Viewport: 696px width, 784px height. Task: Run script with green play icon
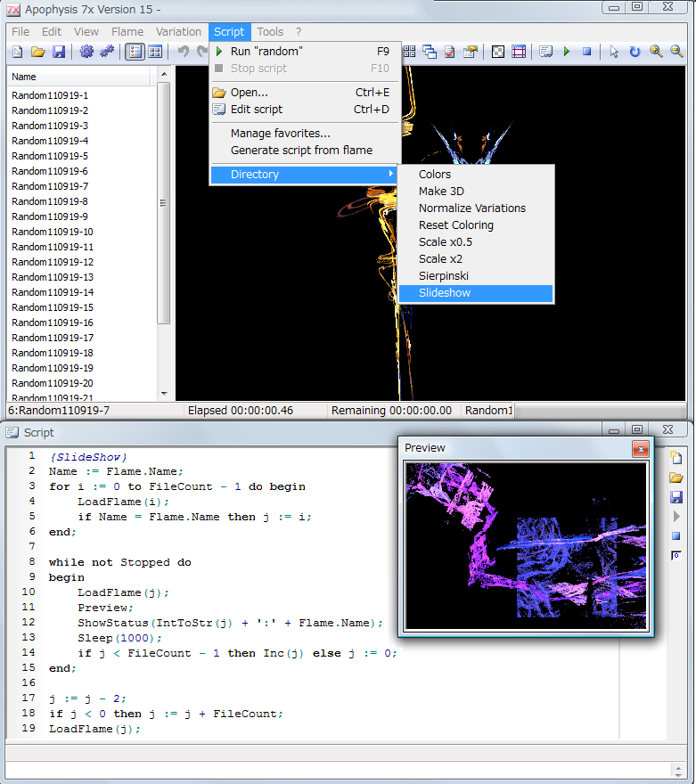pos(567,52)
